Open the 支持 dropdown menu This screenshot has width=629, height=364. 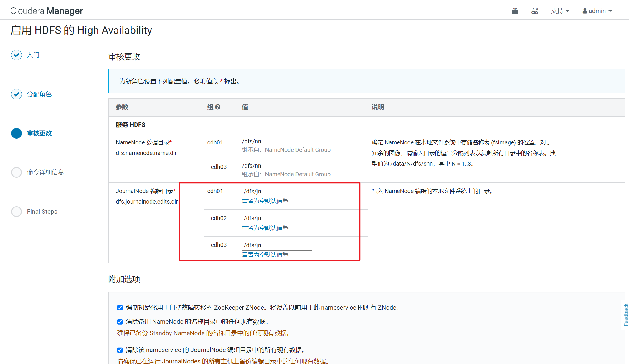coord(560,11)
